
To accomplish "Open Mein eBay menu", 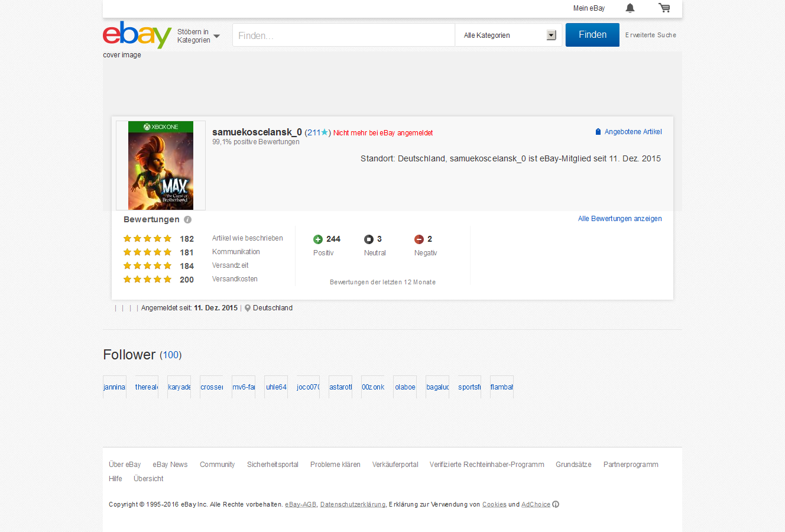I will tap(589, 8).
